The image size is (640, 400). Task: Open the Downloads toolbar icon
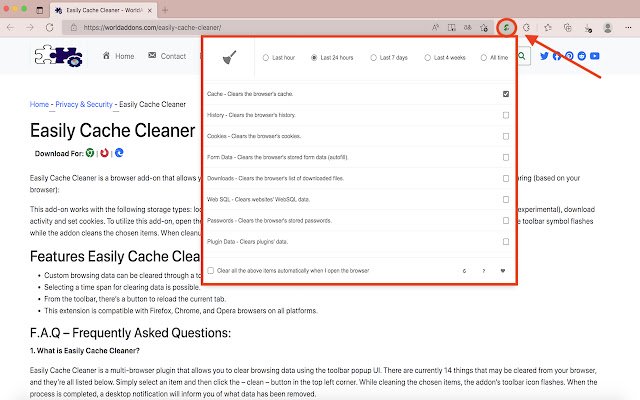pos(588,28)
